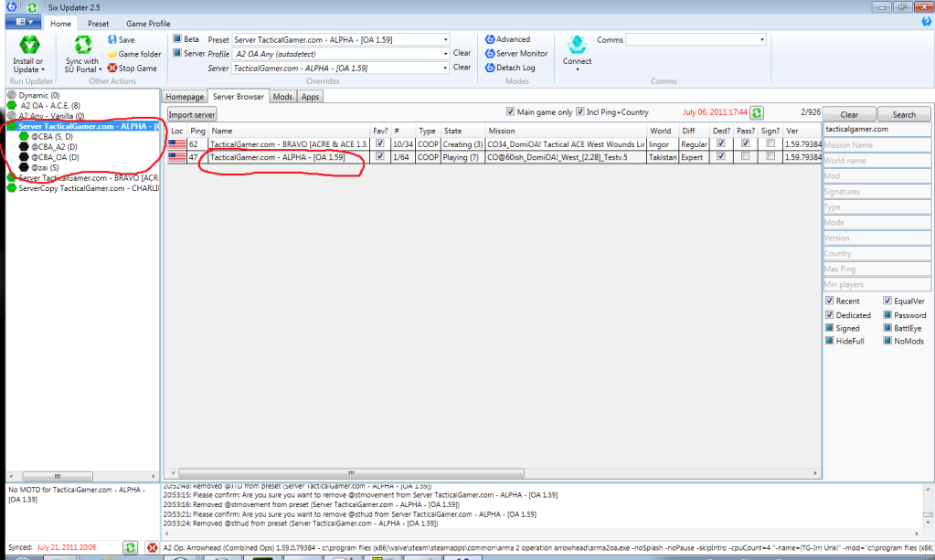The image size is (935, 560).
Task: Click the Mission Name filter field
Action: 877,144
